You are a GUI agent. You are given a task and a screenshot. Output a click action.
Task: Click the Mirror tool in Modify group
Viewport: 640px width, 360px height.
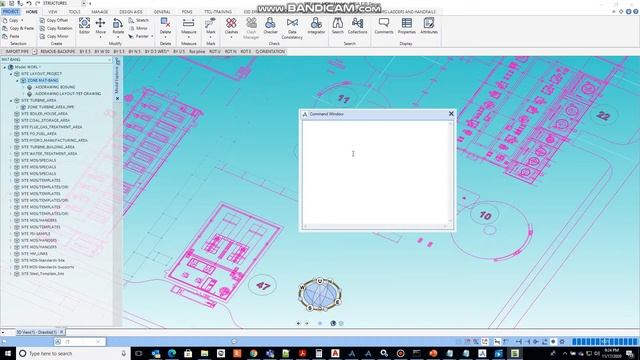point(138,28)
